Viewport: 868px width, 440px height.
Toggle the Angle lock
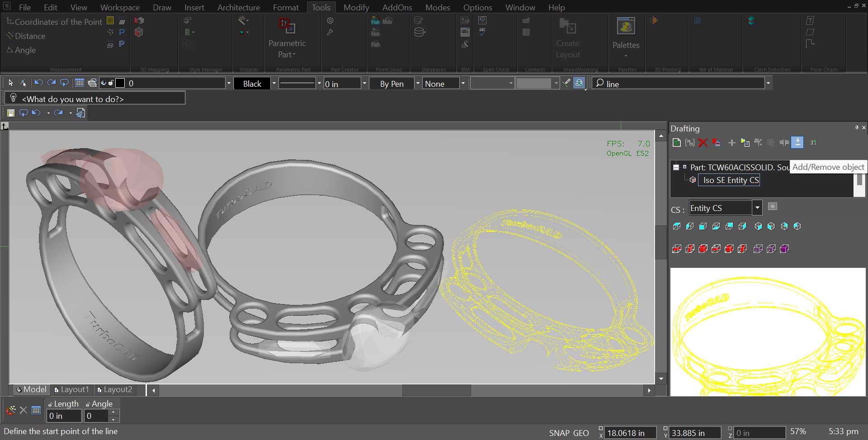[x=88, y=404]
